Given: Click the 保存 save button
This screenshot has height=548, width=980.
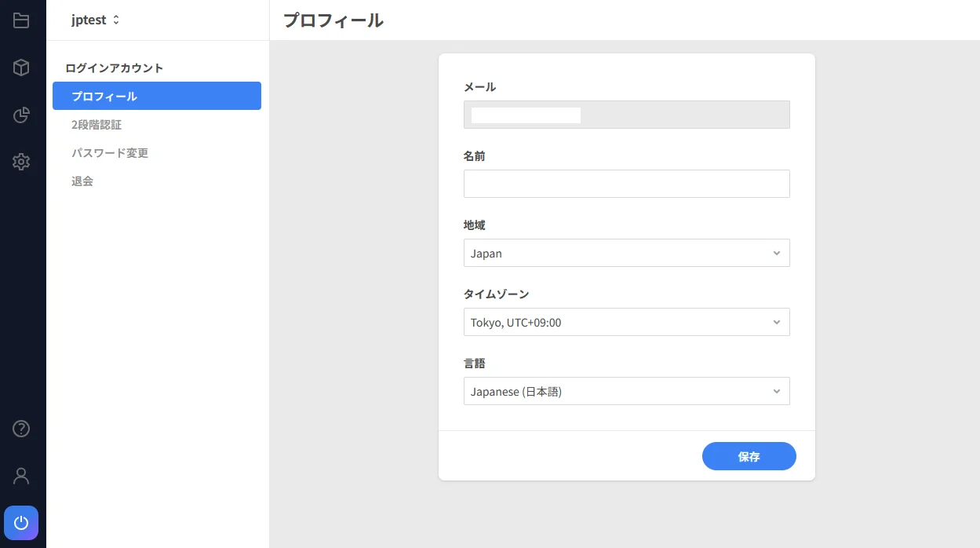Looking at the screenshot, I should pos(749,456).
